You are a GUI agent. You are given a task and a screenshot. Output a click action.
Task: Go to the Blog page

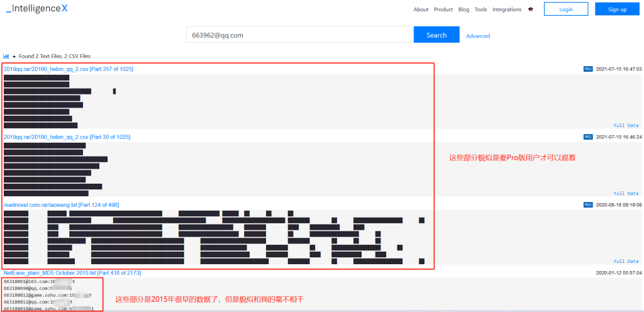click(x=464, y=9)
